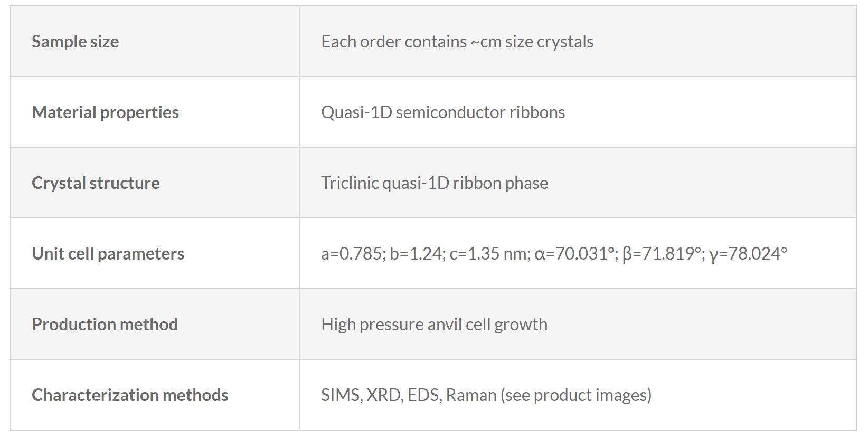Select the "Quasi-1D semiconductor ribbons" value
868x439 pixels.
tap(443, 112)
